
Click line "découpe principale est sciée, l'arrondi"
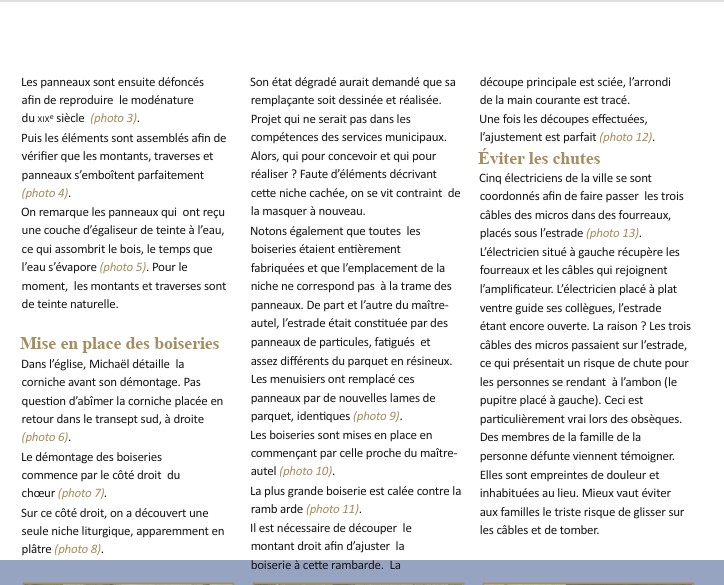[x=575, y=82]
